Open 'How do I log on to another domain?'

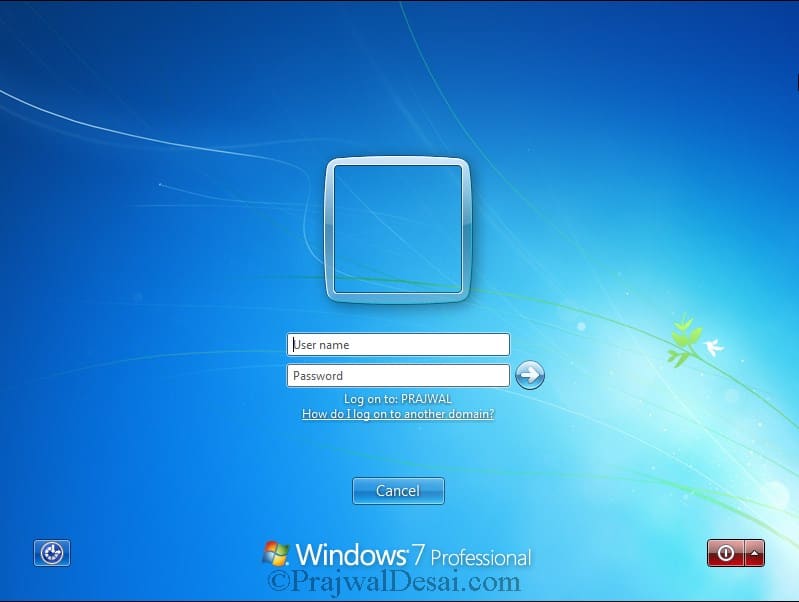[x=398, y=414]
